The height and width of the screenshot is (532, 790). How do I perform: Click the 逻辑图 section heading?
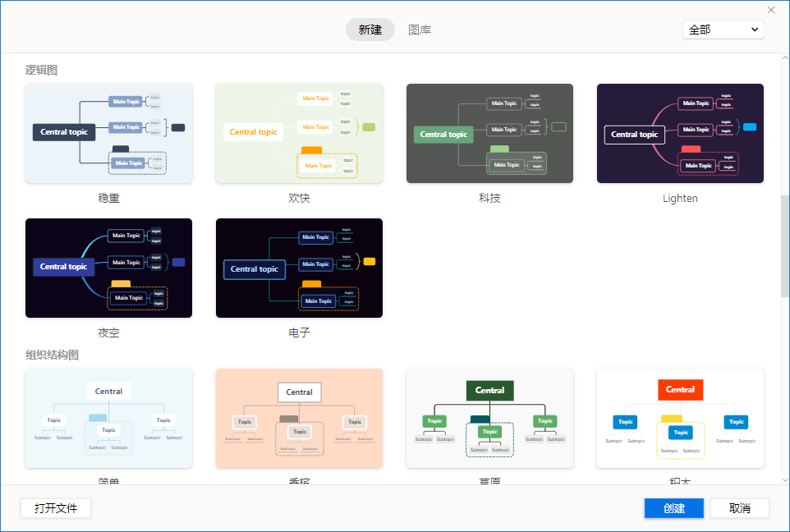click(x=41, y=70)
